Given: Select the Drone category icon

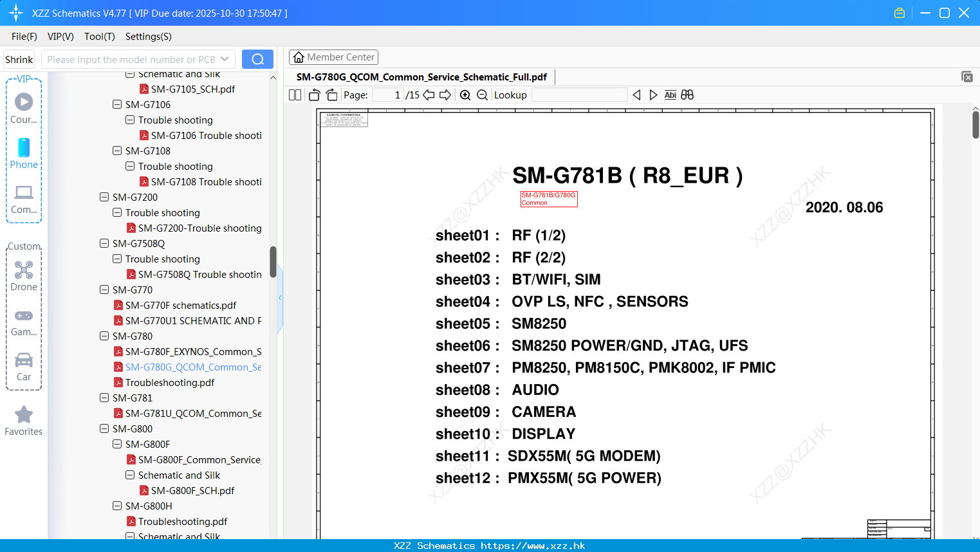Looking at the screenshot, I should pyautogui.click(x=24, y=276).
